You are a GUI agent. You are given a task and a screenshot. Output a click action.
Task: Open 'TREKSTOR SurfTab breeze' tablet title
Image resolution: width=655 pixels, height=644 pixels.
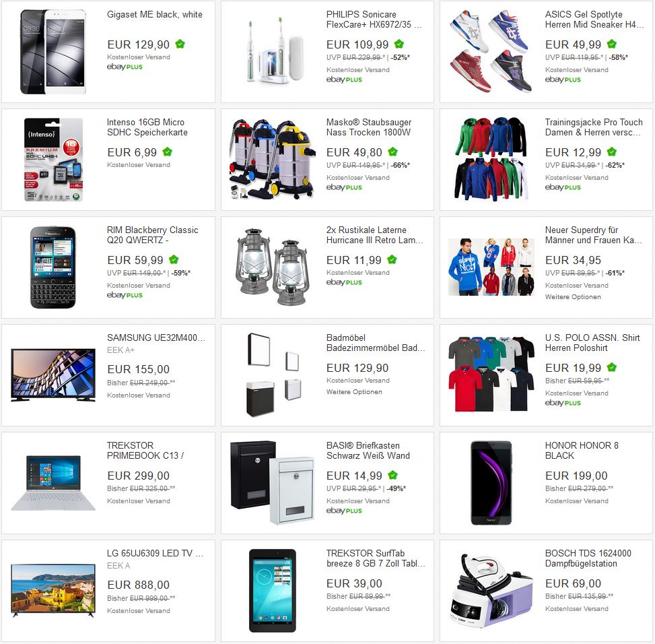tap(376, 558)
